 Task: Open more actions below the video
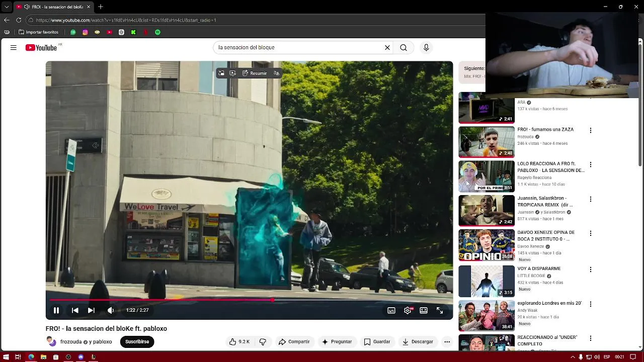pyautogui.click(x=447, y=342)
